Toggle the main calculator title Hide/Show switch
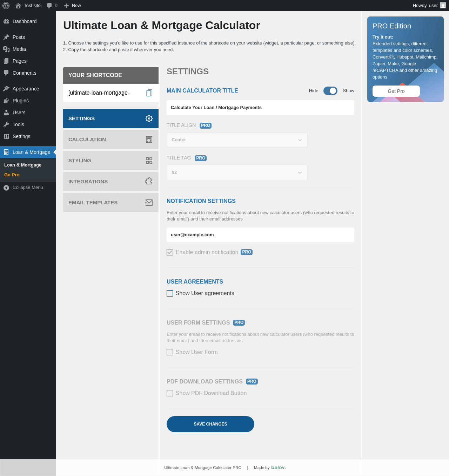The image size is (449, 476). 330,91
